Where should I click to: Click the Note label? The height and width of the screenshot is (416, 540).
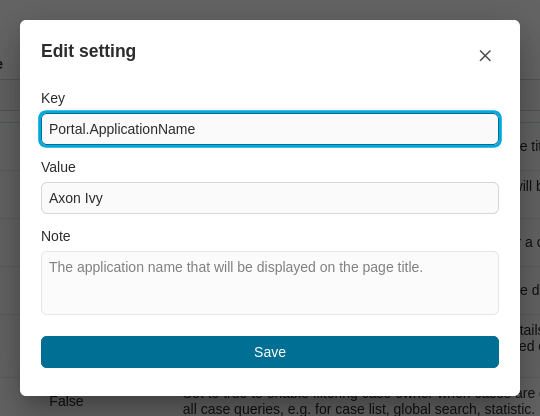(x=55, y=236)
